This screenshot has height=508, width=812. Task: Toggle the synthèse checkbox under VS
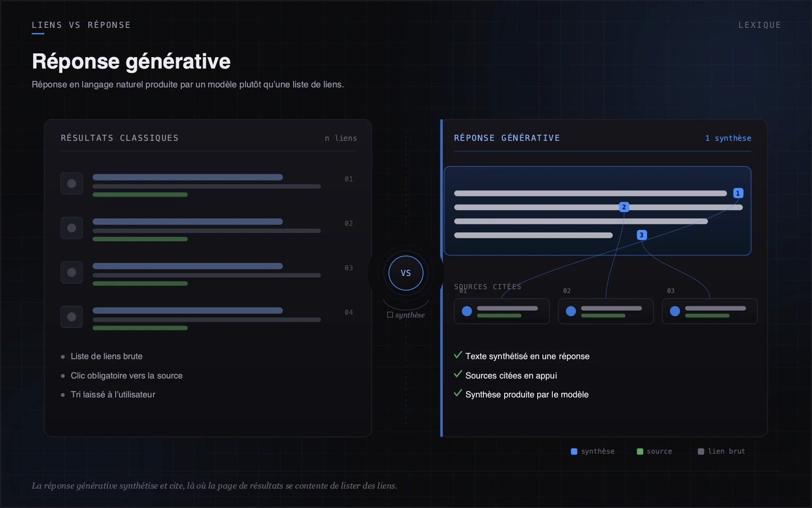390,315
